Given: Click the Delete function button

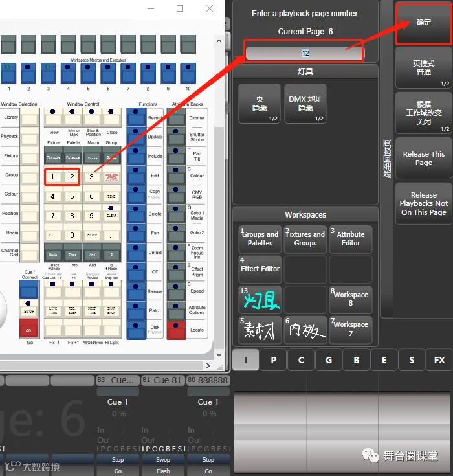Looking at the screenshot, I should pyautogui.click(x=136, y=214).
